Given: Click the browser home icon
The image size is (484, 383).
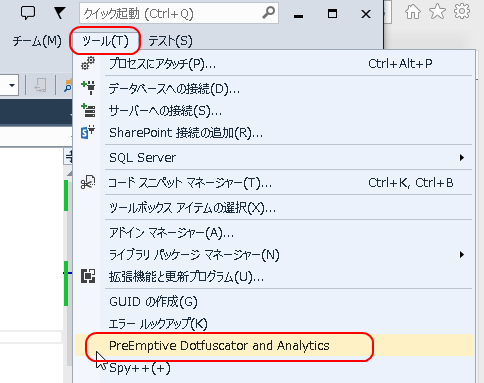Looking at the screenshot, I should 413,12.
